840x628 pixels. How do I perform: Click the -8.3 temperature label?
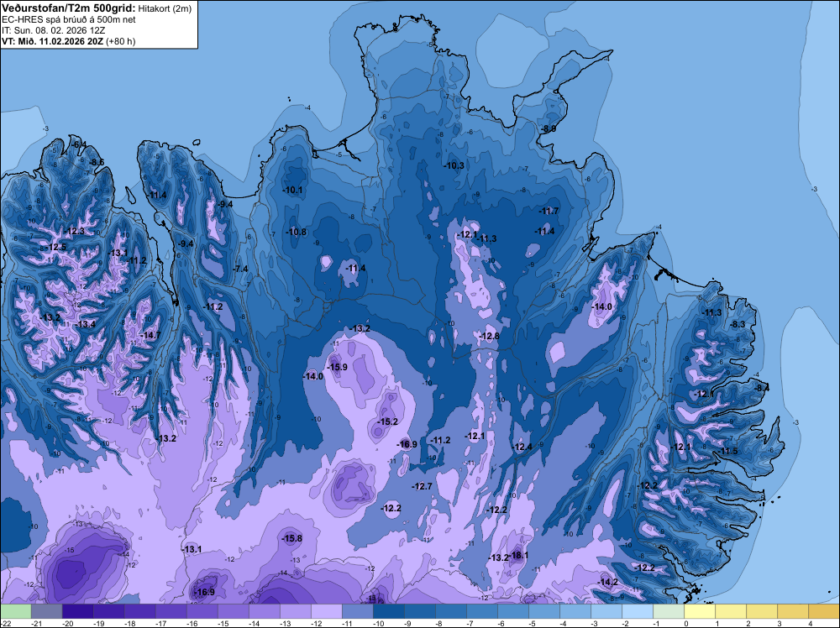click(x=738, y=324)
